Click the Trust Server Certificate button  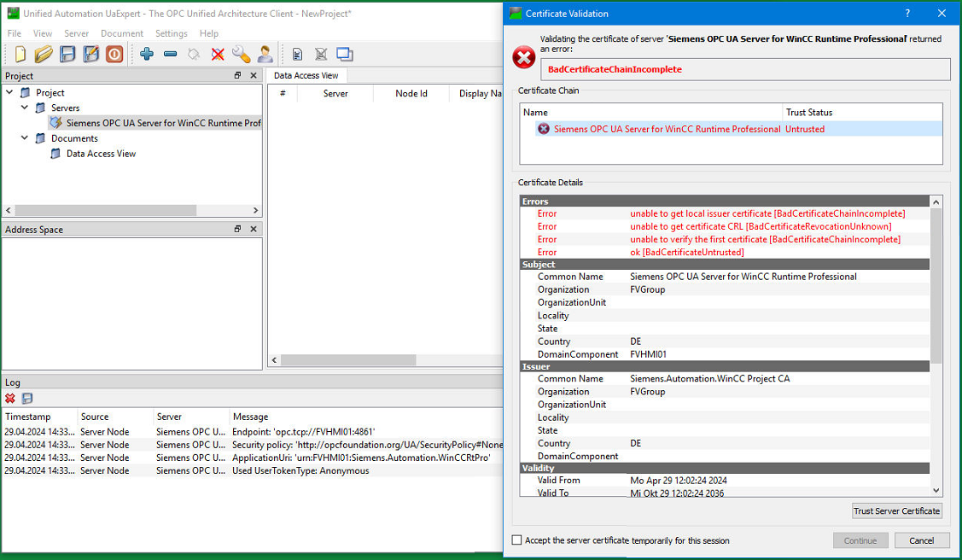pyautogui.click(x=896, y=511)
